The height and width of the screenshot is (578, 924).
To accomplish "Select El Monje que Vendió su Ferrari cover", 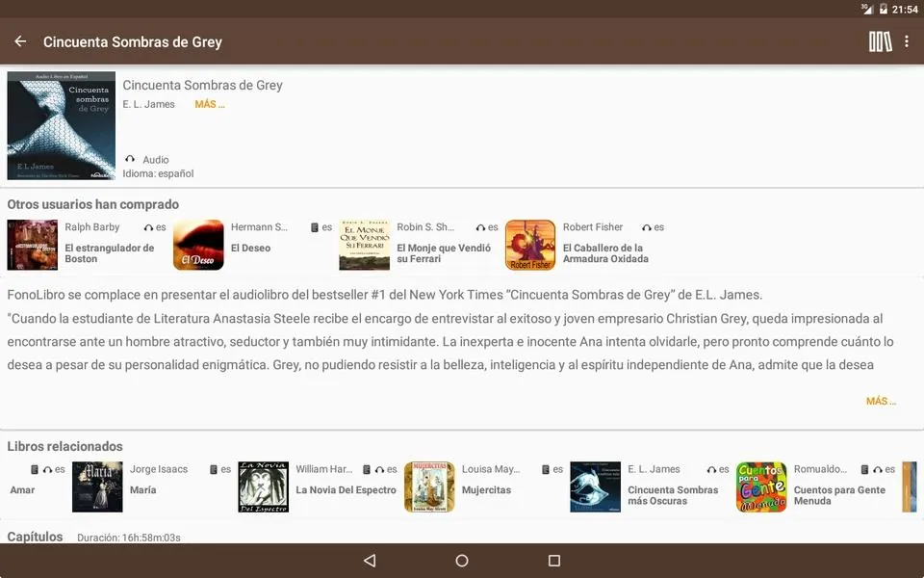I will [364, 245].
